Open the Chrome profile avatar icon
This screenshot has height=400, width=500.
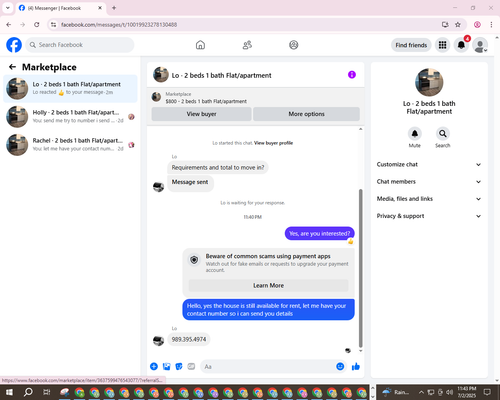477,25
